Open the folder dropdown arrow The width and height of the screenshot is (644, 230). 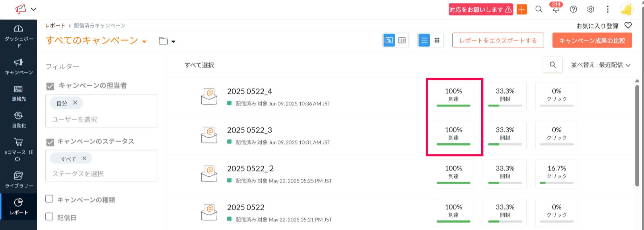point(173,42)
